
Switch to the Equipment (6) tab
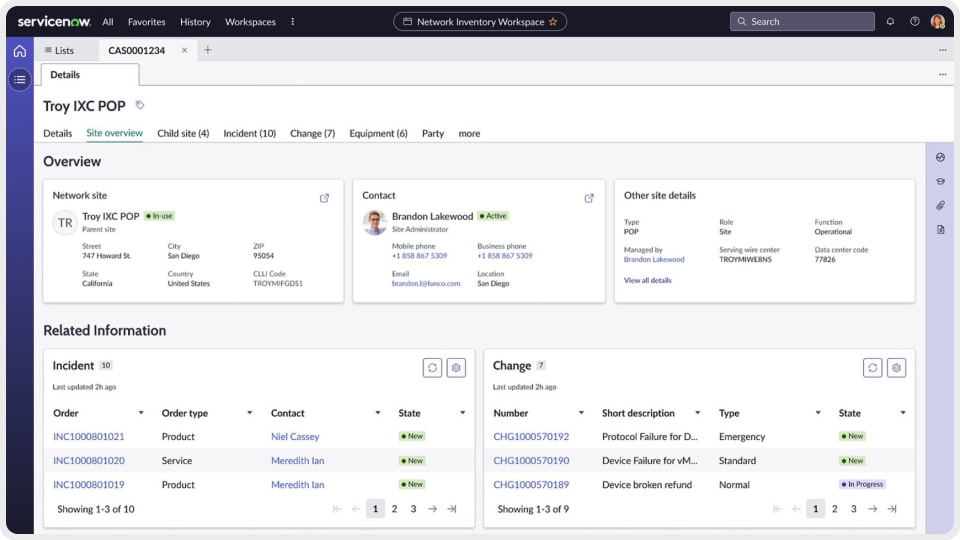(378, 133)
